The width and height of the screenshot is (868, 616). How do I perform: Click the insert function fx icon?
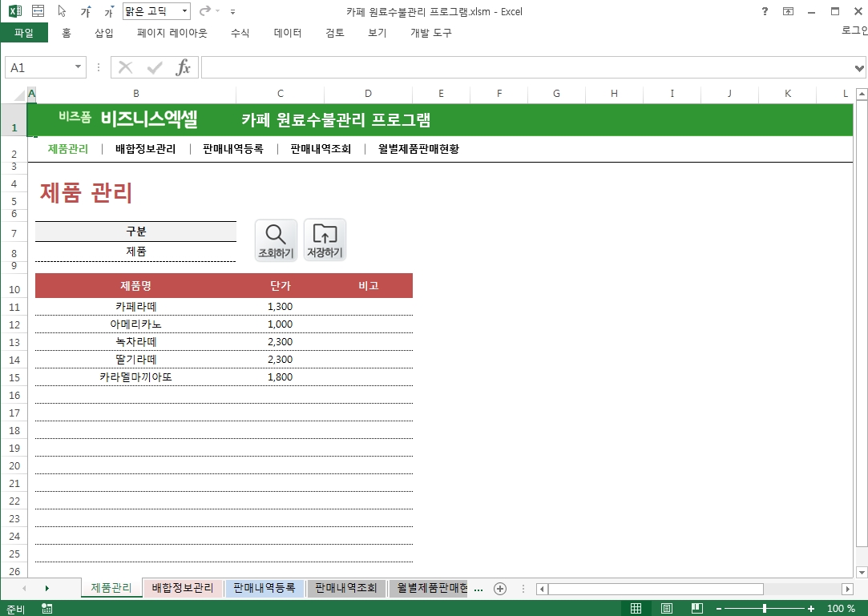(184, 67)
